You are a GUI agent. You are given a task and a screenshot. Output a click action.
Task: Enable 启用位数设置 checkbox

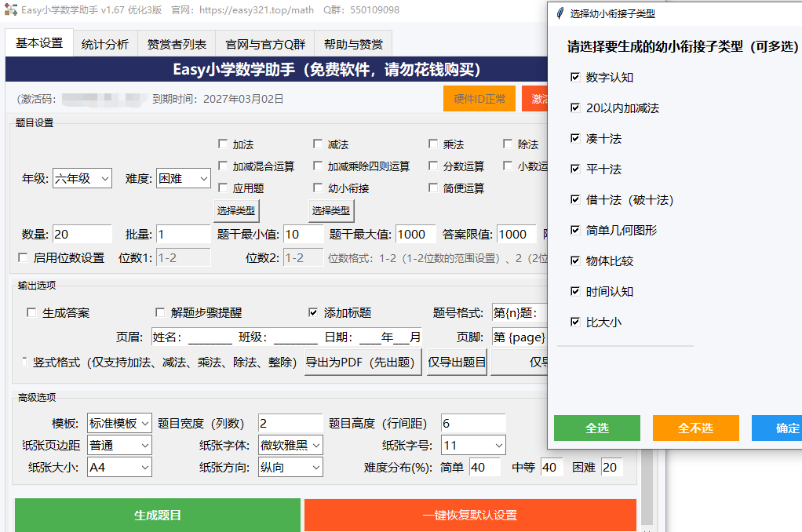point(23,257)
